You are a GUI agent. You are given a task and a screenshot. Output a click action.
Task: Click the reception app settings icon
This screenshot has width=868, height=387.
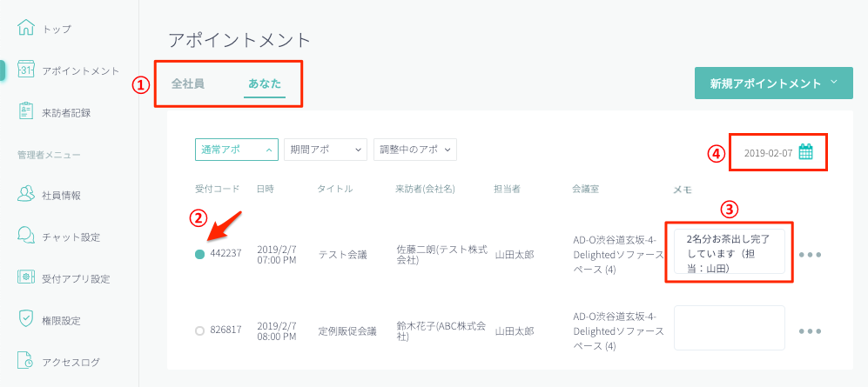[x=26, y=278]
